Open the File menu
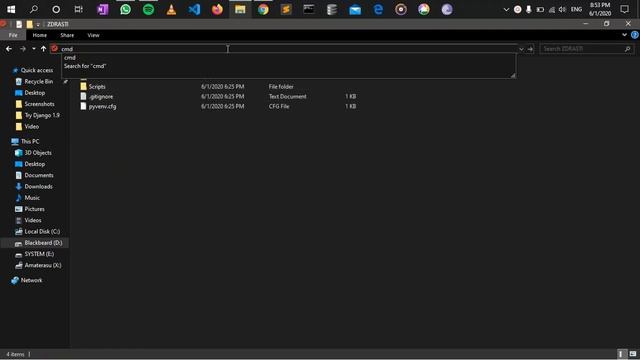Image resolution: width=640 pixels, height=360 pixels. [x=13, y=35]
